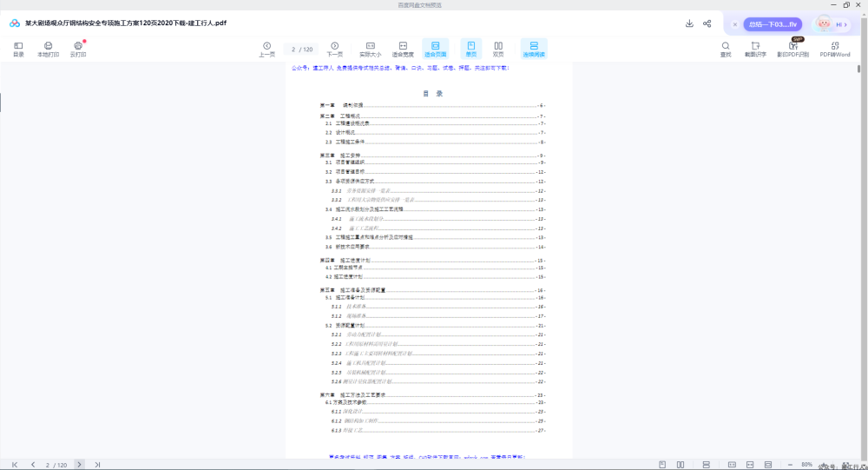
Task: Click TOC row 5.2 资源配置计划
Action: (x=435, y=325)
